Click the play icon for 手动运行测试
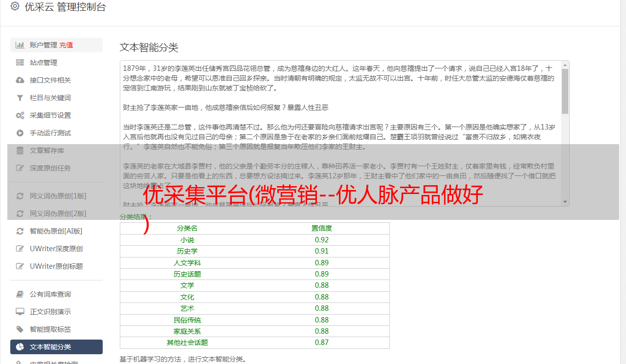Image resolution: width=626 pixels, height=364 pixels. (20, 133)
